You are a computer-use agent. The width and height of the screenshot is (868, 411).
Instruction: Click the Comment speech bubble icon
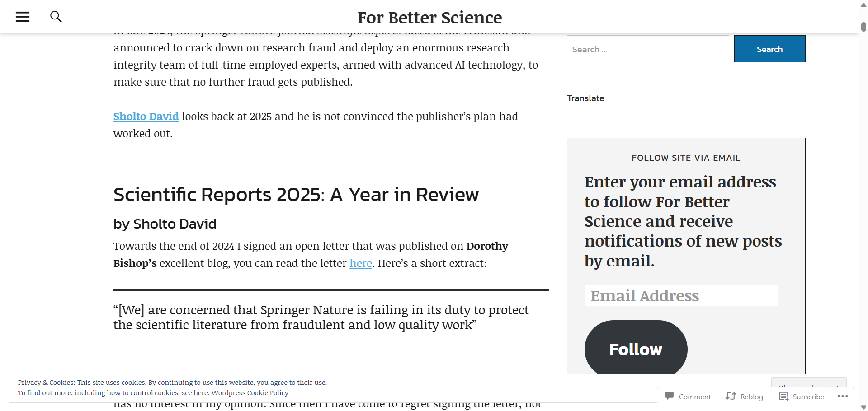click(x=670, y=396)
